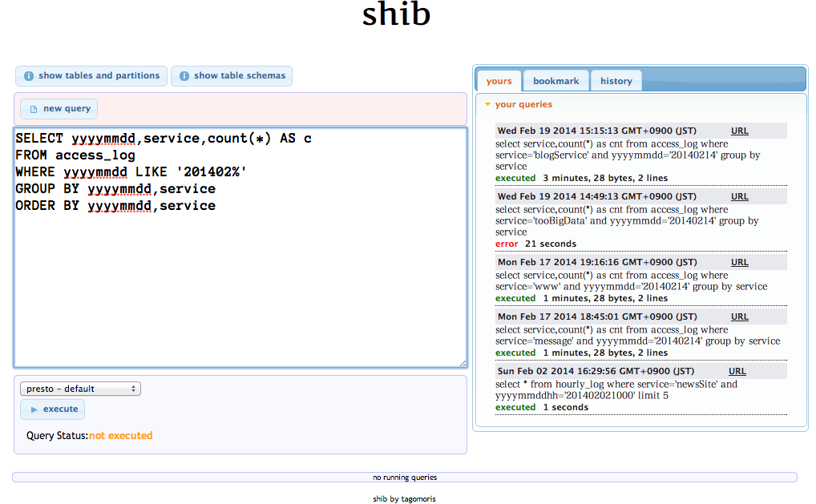The image size is (816, 504).
Task: Select the yours tab
Action: pos(499,81)
